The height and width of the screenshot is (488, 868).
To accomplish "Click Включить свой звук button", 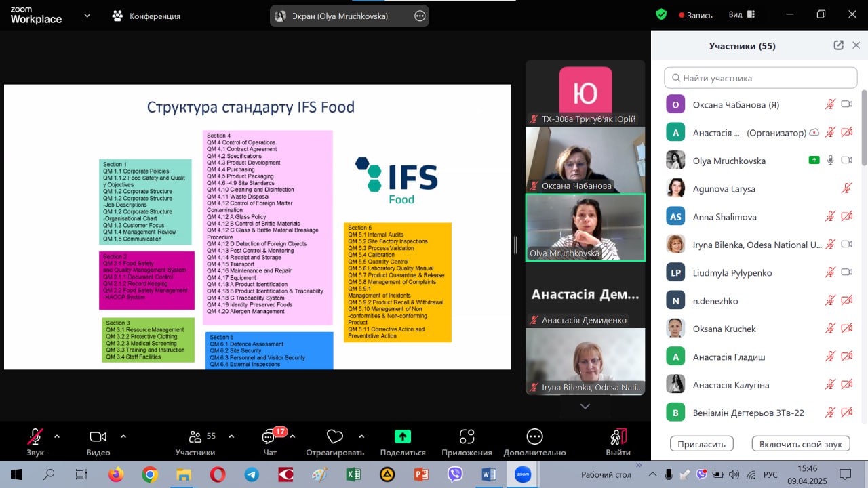I will [x=801, y=444].
